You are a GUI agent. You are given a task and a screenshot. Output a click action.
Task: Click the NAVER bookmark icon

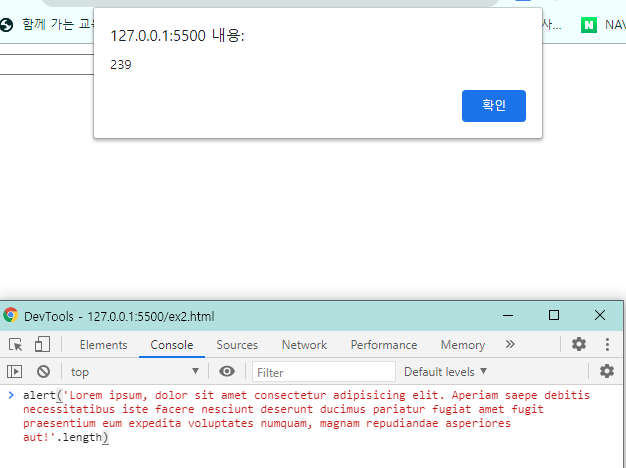click(588, 25)
